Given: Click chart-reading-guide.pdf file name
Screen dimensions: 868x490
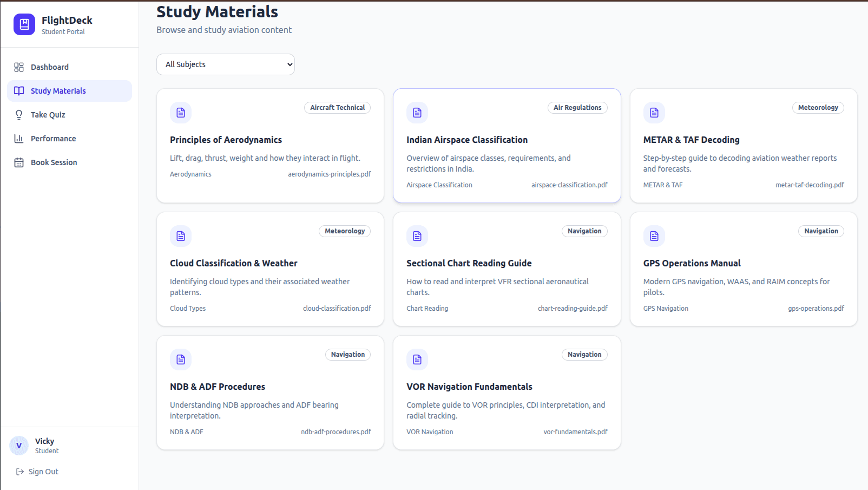Looking at the screenshot, I should [x=573, y=309].
